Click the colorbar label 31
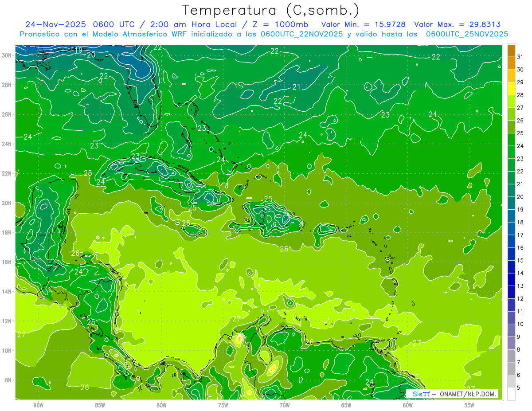Screen dimensions: 532x411 [x=520, y=57]
